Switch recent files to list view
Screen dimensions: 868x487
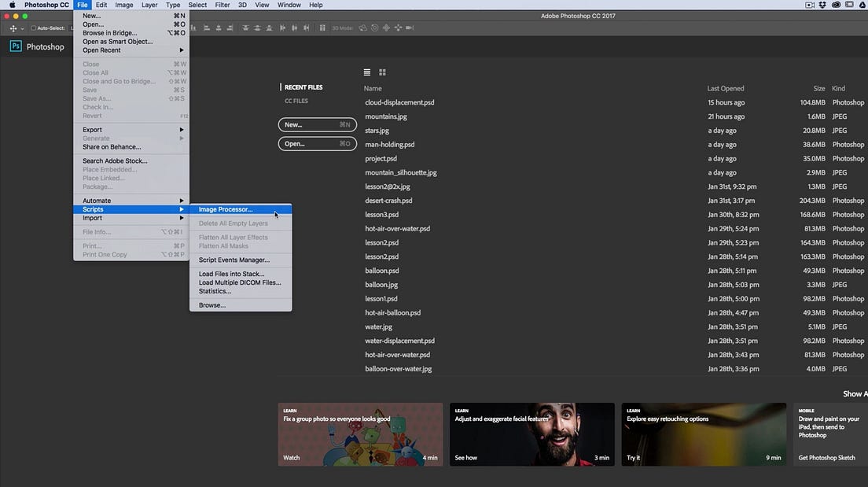click(x=366, y=72)
